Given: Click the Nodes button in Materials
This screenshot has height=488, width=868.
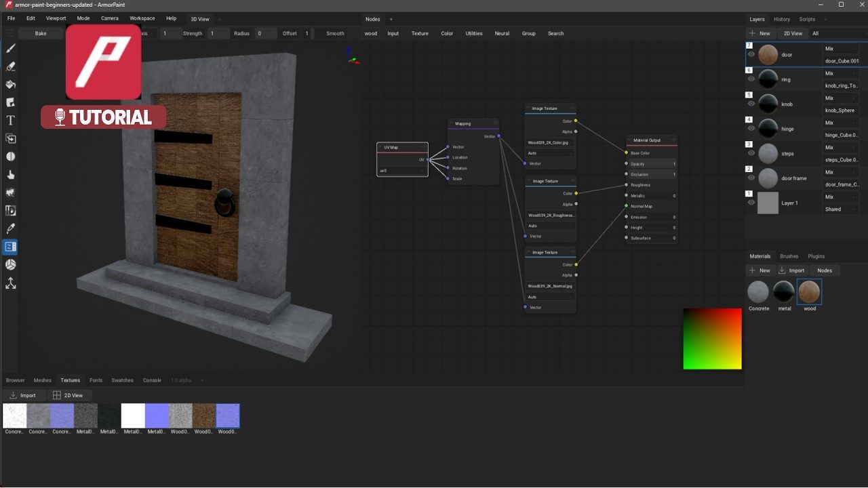Looking at the screenshot, I should 825,270.
